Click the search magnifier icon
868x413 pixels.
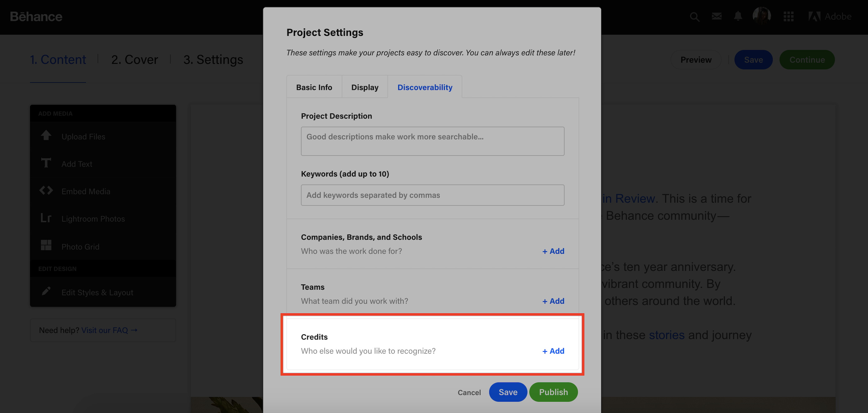point(694,17)
